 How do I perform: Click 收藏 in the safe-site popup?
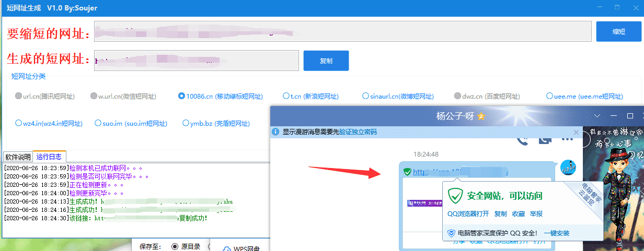pos(519,213)
